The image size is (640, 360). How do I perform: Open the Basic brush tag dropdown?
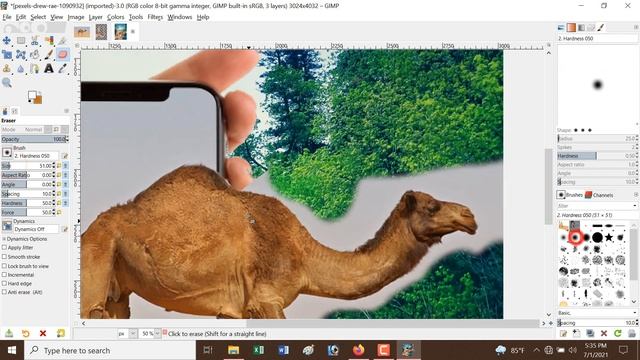(x=635, y=313)
